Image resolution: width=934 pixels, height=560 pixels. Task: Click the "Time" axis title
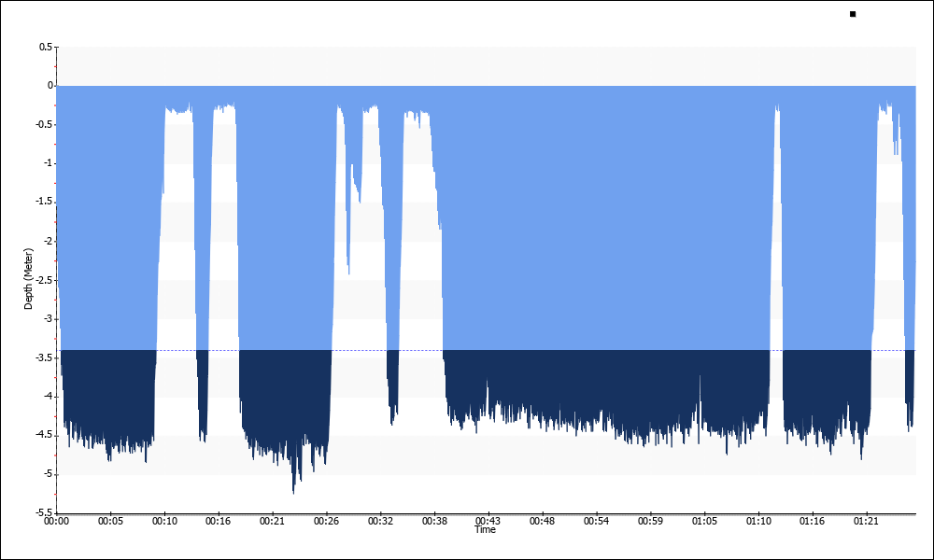485,529
